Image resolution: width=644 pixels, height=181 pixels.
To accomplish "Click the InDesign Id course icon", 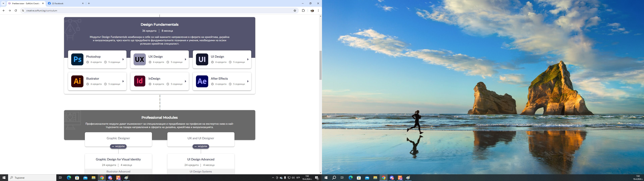I will [140, 81].
